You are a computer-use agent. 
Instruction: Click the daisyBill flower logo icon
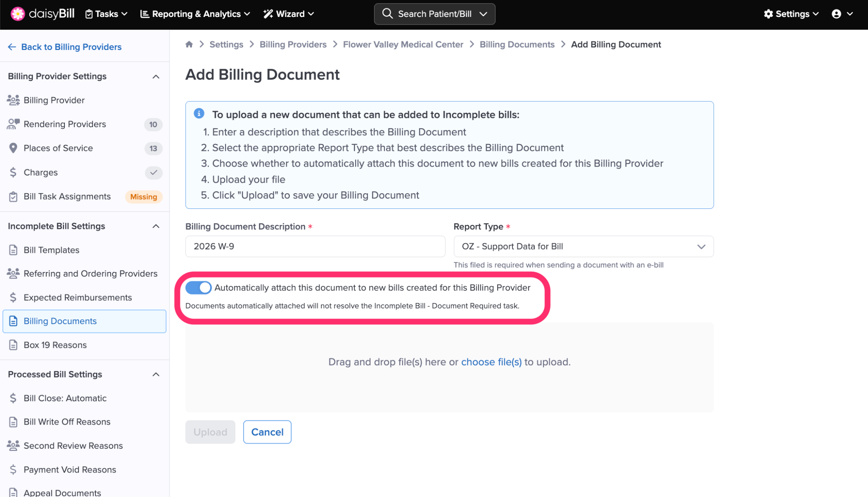[17, 14]
